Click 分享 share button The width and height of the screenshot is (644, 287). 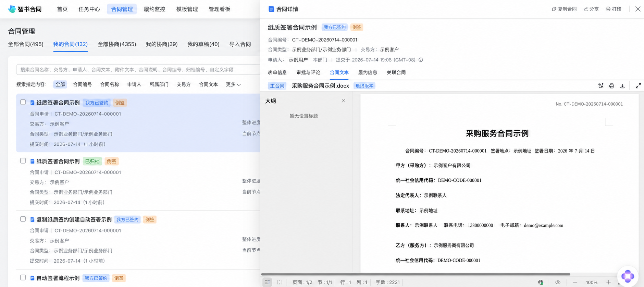(591, 9)
